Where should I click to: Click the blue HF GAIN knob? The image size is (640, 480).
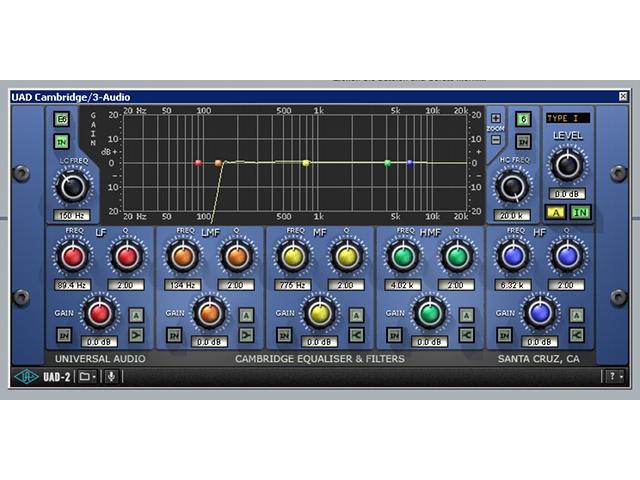[540, 313]
